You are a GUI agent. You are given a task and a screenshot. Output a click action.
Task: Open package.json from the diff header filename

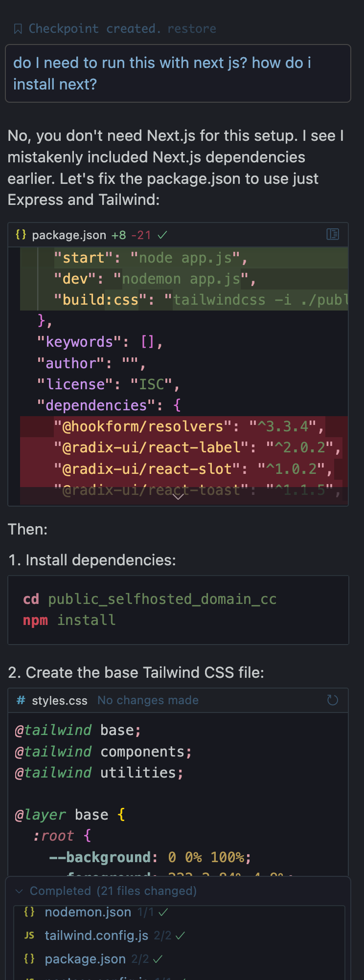(69, 235)
